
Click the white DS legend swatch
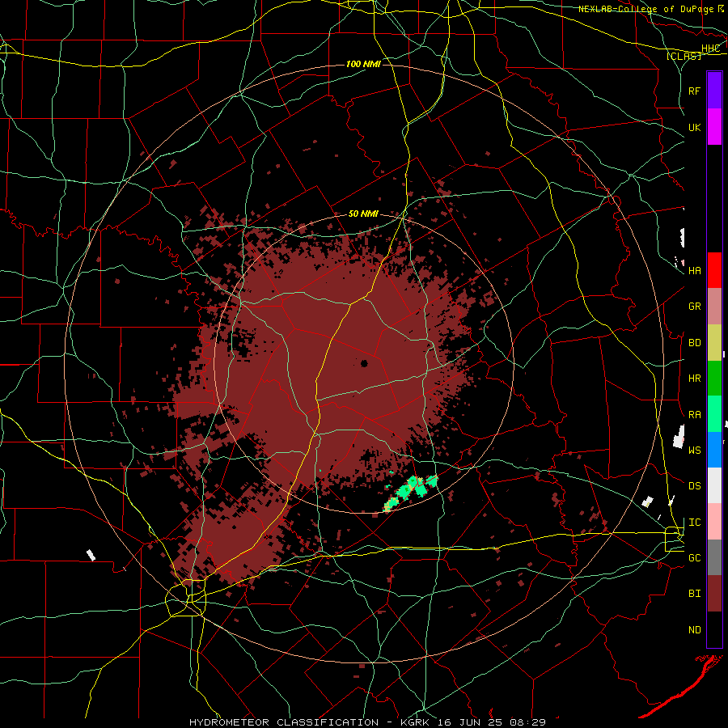(714, 485)
